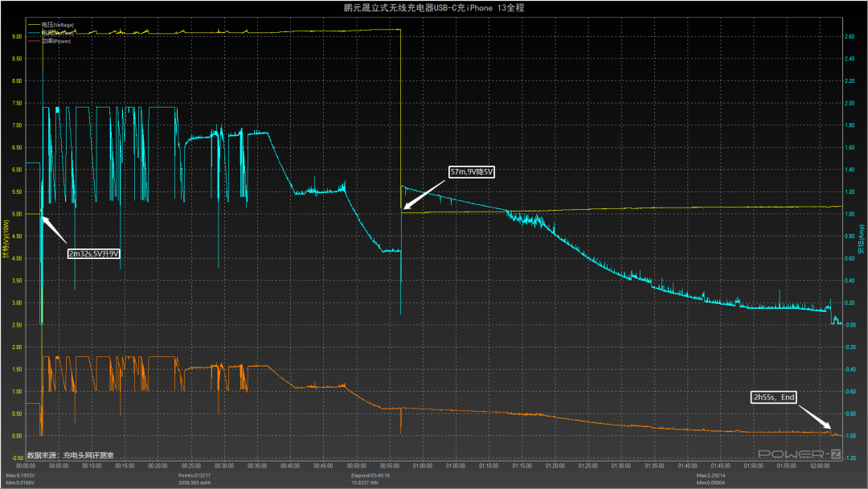Click the Elapsed:03:40:16 readout
Viewport: 868px width, 489px height.
[371, 475]
